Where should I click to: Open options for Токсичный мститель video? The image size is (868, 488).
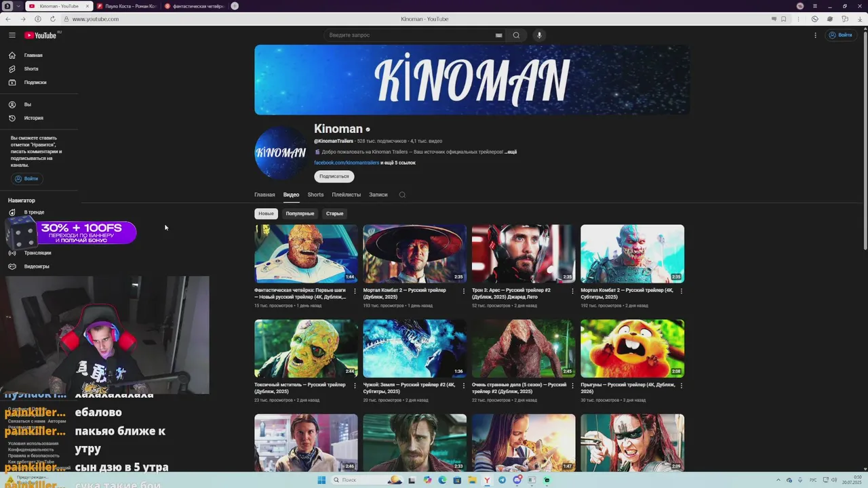[355, 385]
